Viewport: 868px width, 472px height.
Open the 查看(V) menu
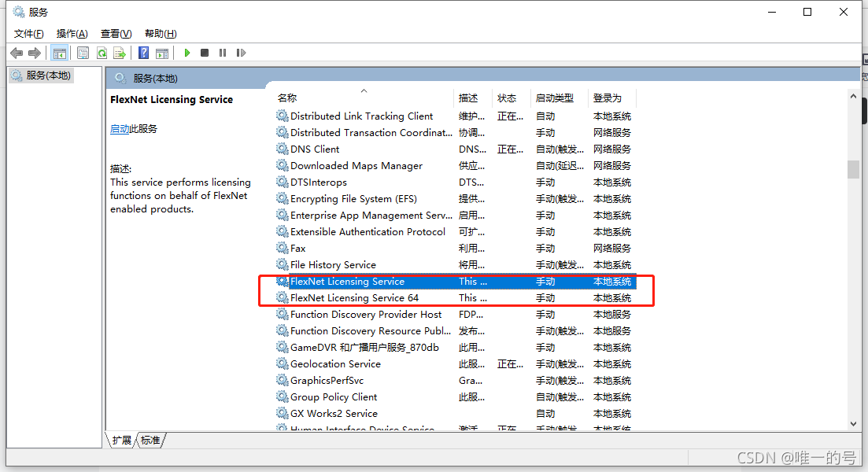[x=116, y=34]
